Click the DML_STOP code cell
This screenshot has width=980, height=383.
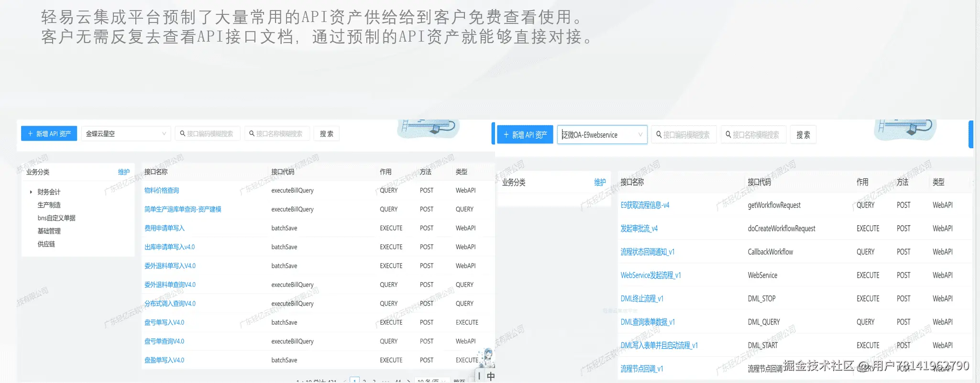point(761,298)
